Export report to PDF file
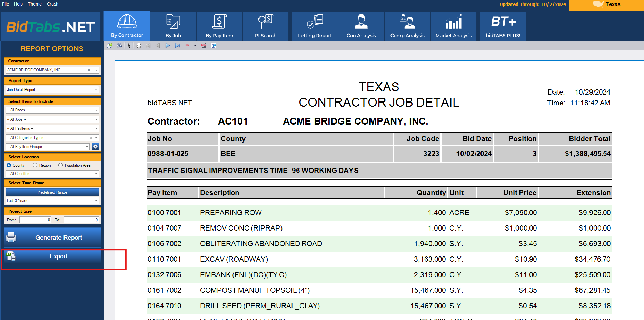The width and height of the screenshot is (644, 320). [187, 46]
